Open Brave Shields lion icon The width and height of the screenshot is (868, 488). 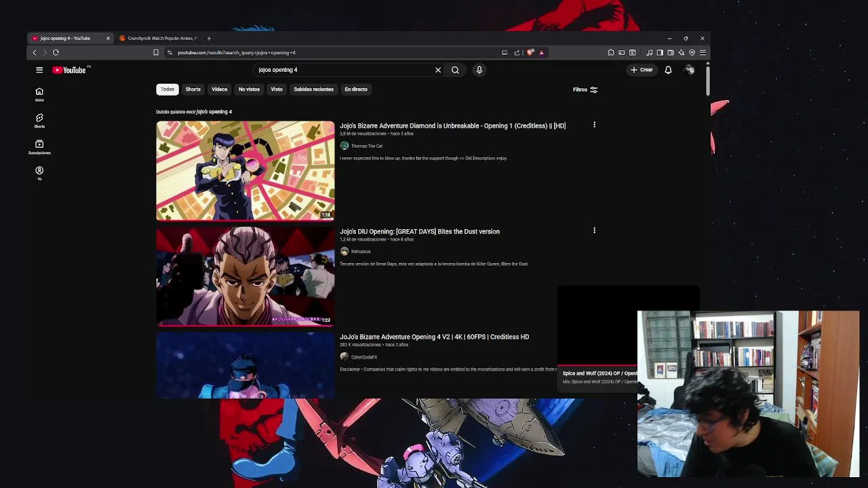[x=530, y=52]
